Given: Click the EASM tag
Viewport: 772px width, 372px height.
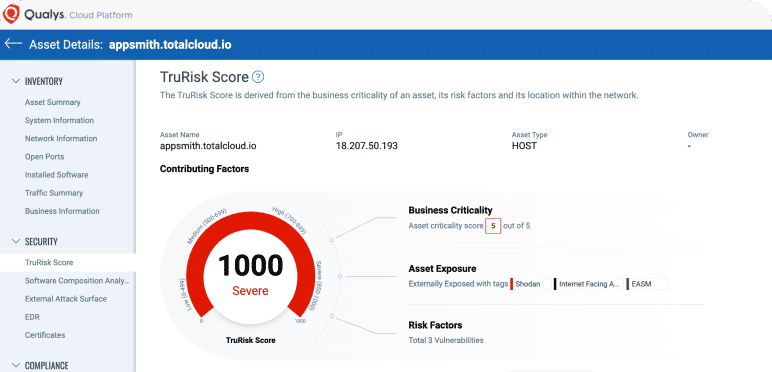Looking at the screenshot, I should pyautogui.click(x=647, y=284).
